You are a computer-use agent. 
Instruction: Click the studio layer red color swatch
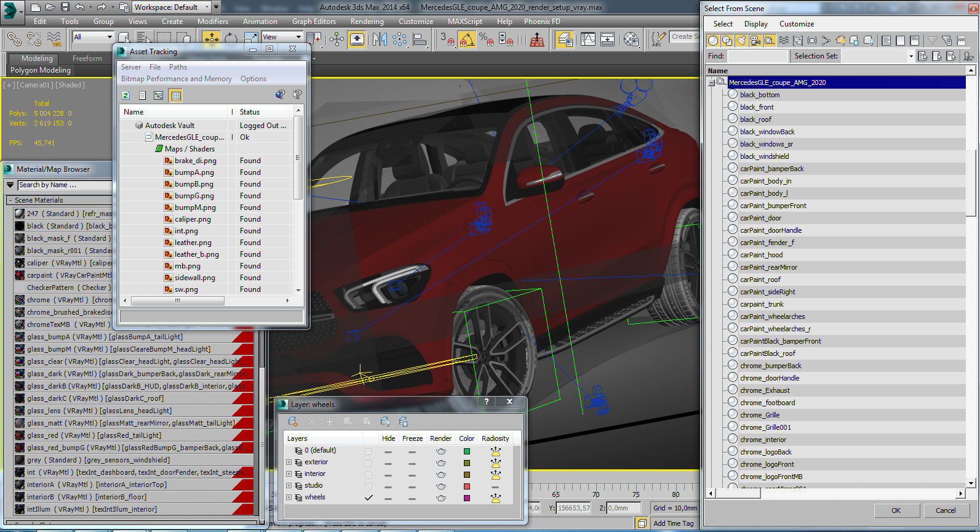(467, 486)
